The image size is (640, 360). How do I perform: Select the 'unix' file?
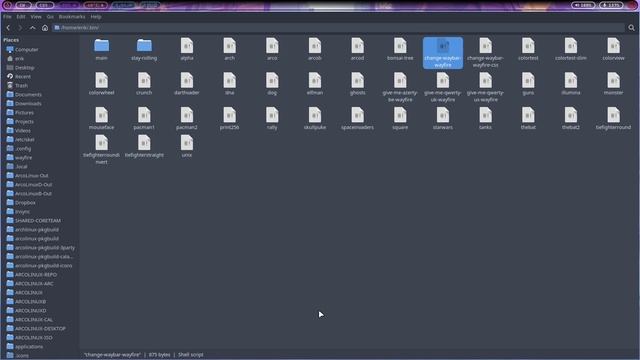187,147
